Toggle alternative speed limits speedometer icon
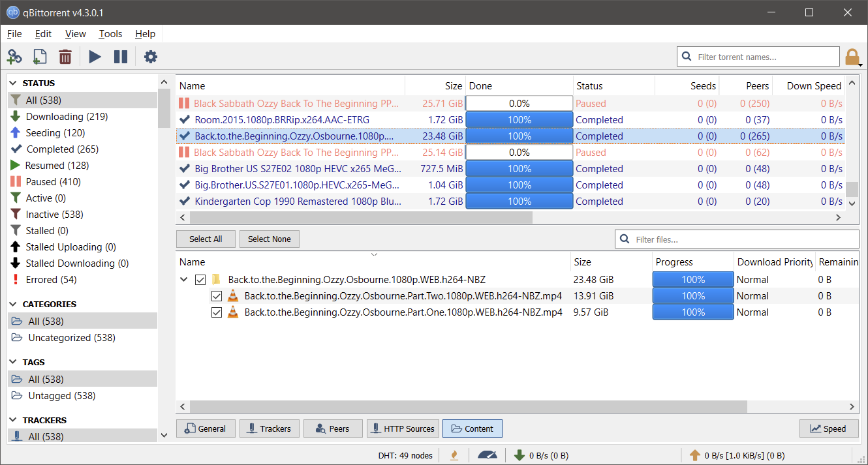Screen dimensions: 868x465 pos(488,455)
